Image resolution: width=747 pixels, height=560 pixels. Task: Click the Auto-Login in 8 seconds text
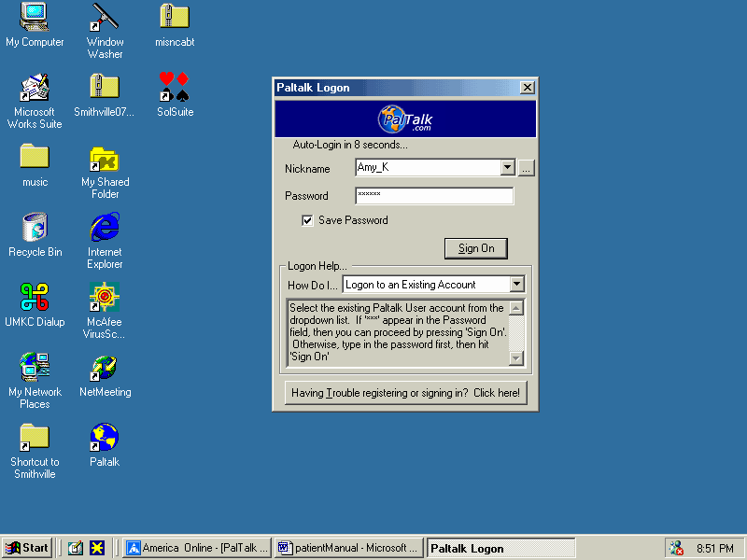pos(350,145)
